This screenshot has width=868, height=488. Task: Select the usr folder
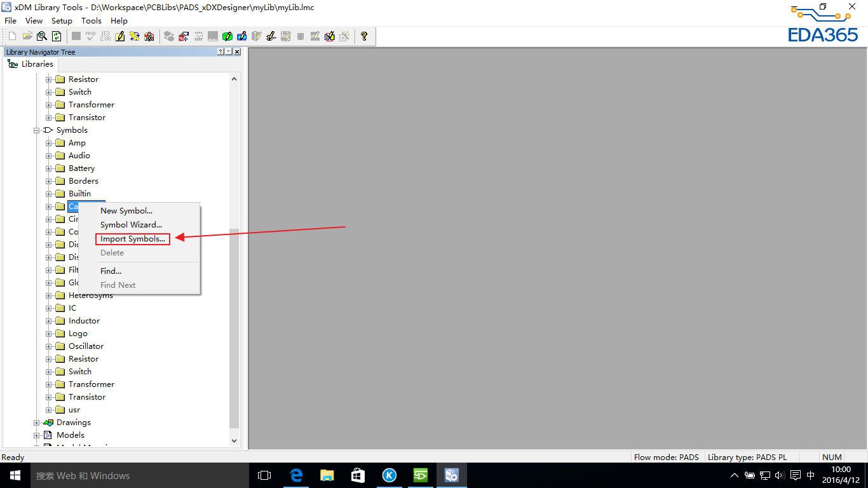pyautogui.click(x=74, y=410)
